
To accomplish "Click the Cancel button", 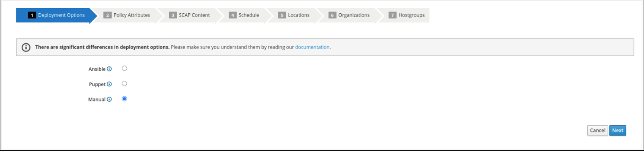I will [x=597, y=131].
